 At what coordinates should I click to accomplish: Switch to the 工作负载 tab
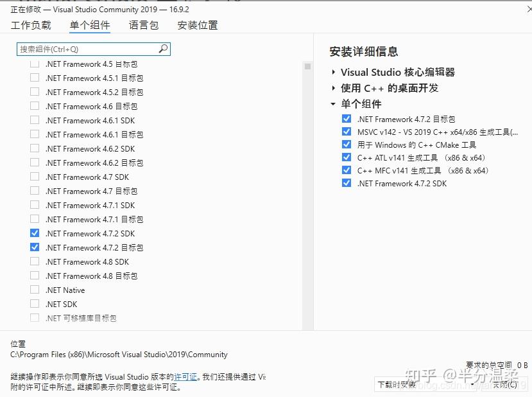(31, 25)
